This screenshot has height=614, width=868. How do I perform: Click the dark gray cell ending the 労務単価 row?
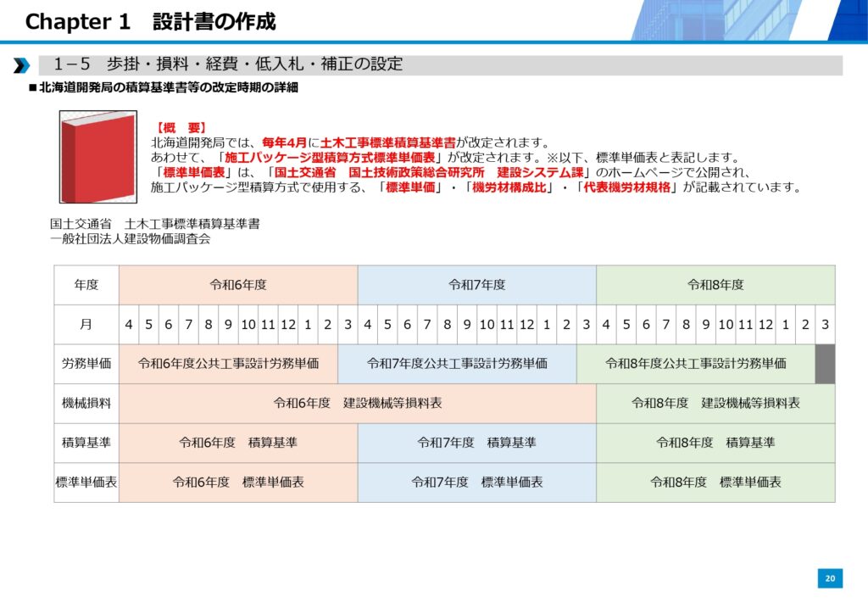[x=825, y=364]
